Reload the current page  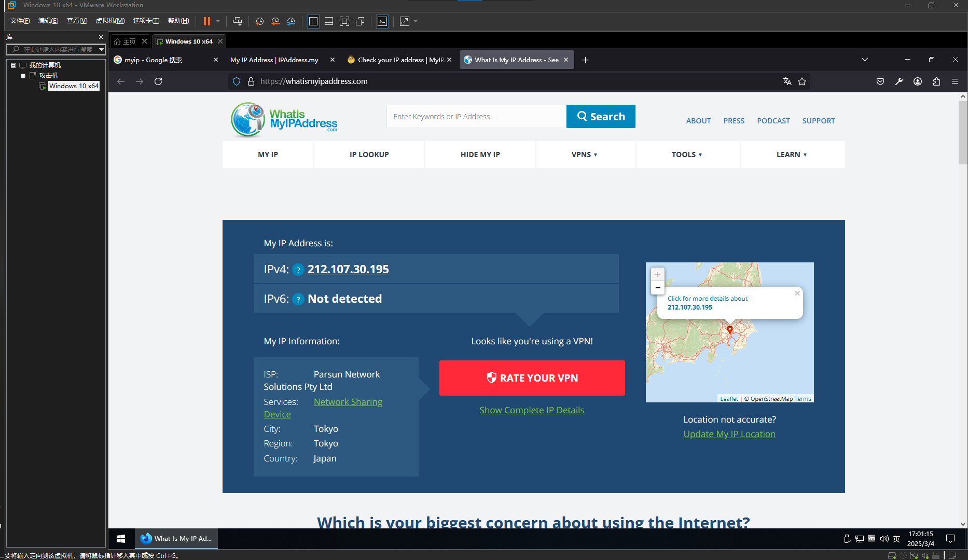coord(158,81)
